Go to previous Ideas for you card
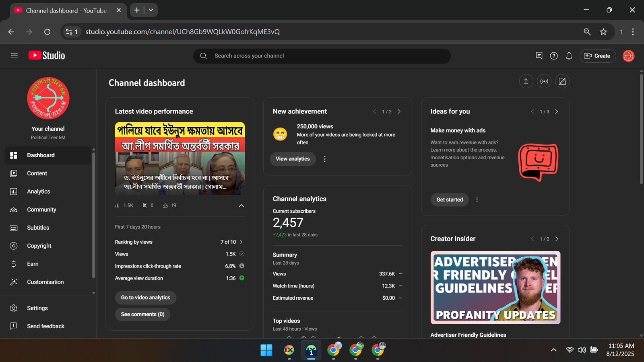The width and height of the screenshot is (644, 362). pos(532,111)
